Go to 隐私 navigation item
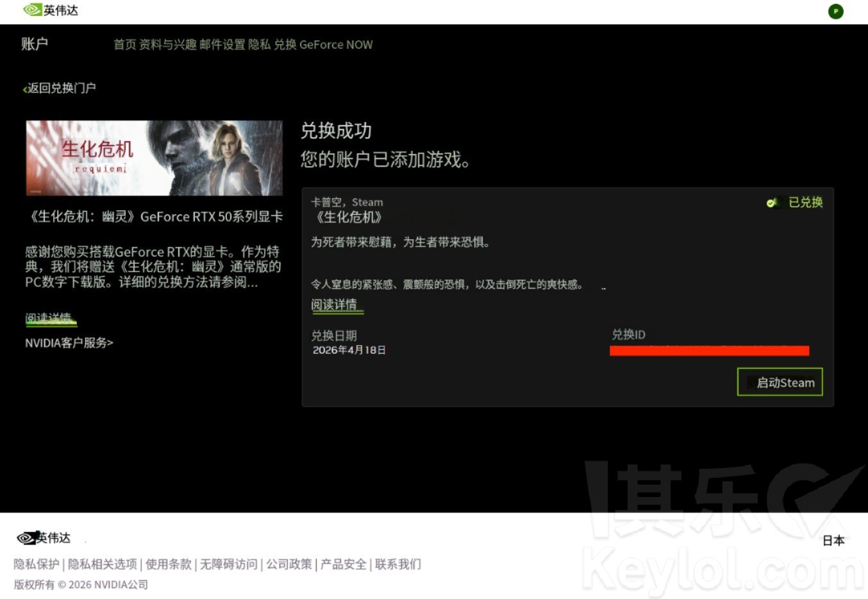Image resolution: width=868 pixels, height=599 pixels. pos(259,45)
